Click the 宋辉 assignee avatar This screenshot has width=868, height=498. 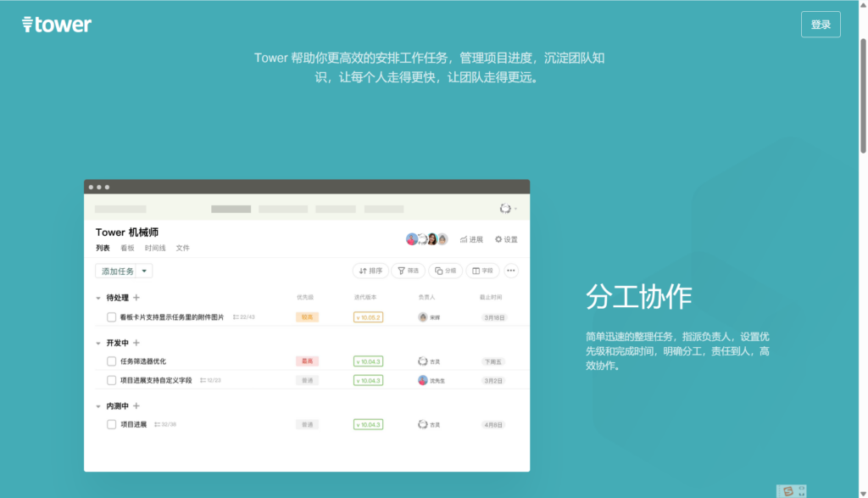(x=423, y=317)
